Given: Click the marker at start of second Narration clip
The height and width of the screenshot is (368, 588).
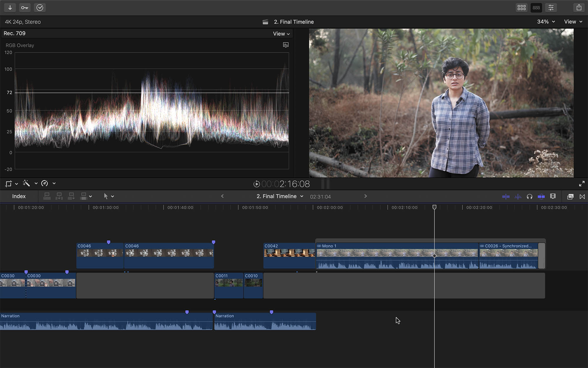Looking at the screenshot, I should click(214, 312).
